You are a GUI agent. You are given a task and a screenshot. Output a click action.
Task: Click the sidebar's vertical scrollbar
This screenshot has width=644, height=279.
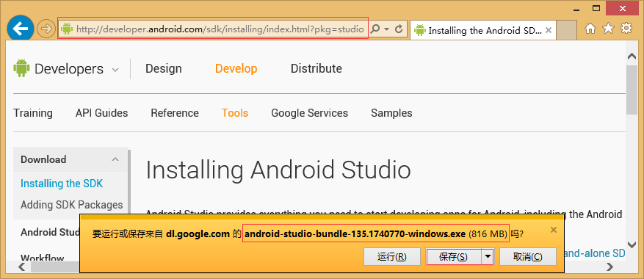click(x=129, y=181)
